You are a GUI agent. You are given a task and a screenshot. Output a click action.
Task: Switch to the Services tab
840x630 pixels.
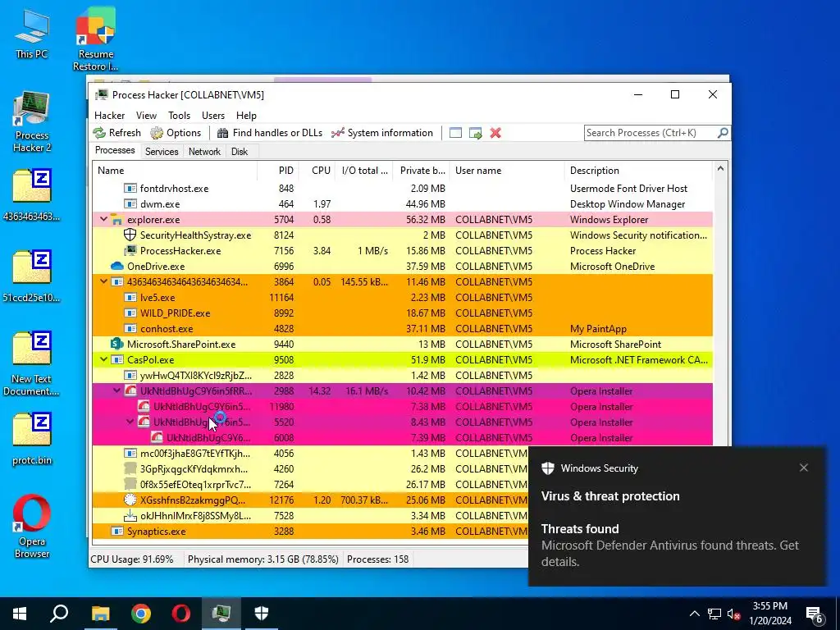point(162,152)
